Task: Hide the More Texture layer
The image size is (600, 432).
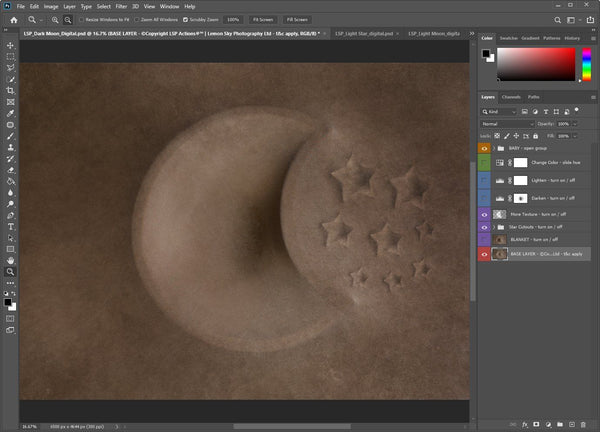Action: (485, 213)
